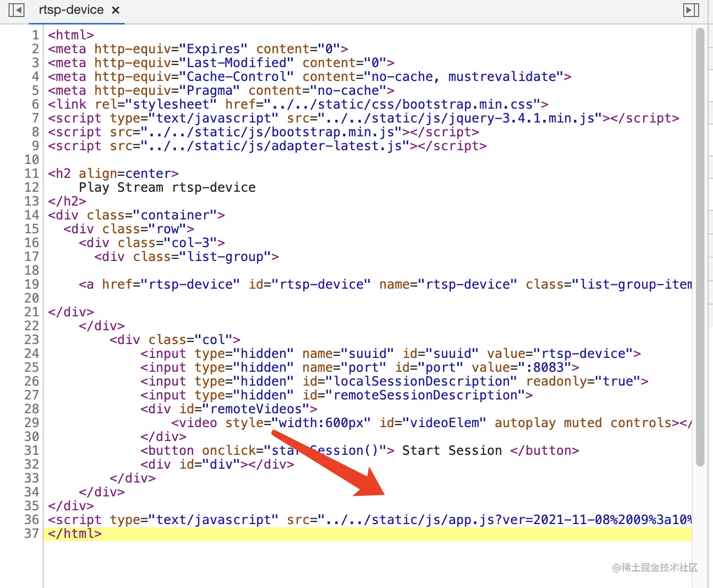Click the jquery-3.4.1.min.js script line
Viewport: 713px width, 588px height.
(x=363, y=118)
